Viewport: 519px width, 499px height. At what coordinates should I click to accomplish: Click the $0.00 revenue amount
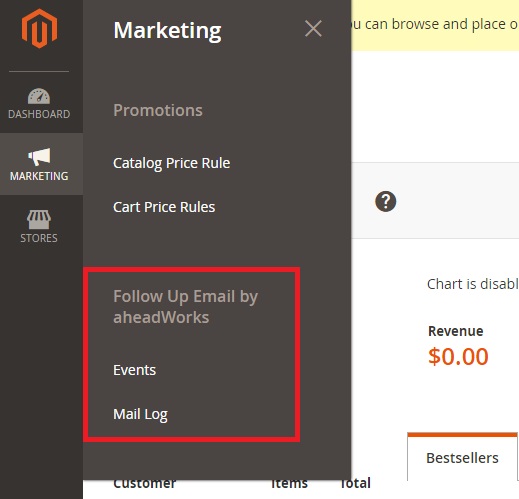tap(458, 356)
